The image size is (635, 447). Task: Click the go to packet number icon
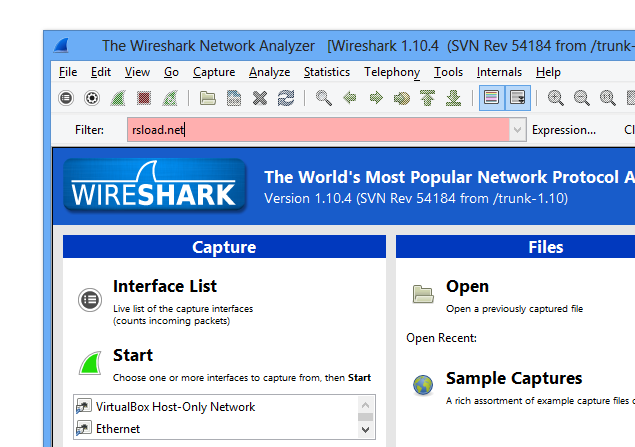(x=402, y=98)
